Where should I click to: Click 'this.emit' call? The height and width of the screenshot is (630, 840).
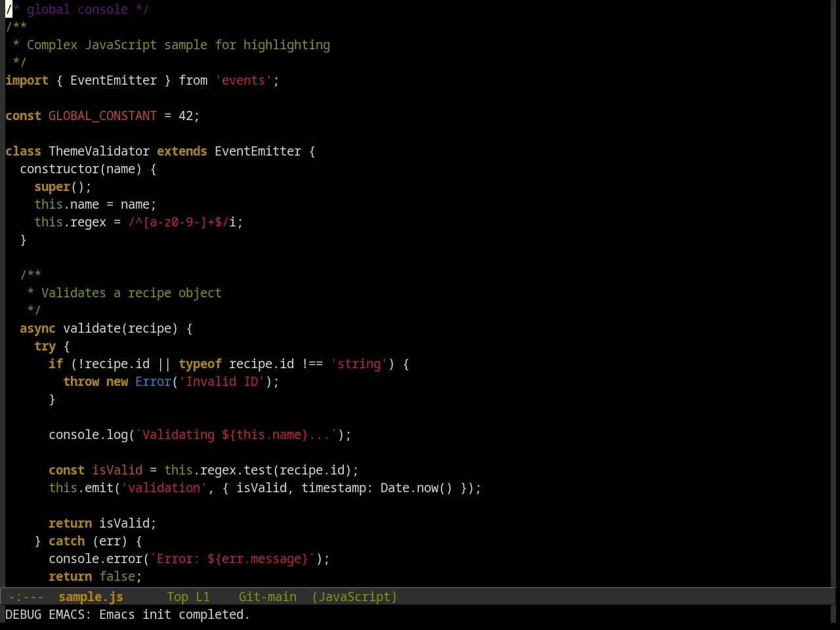point(81,488)
